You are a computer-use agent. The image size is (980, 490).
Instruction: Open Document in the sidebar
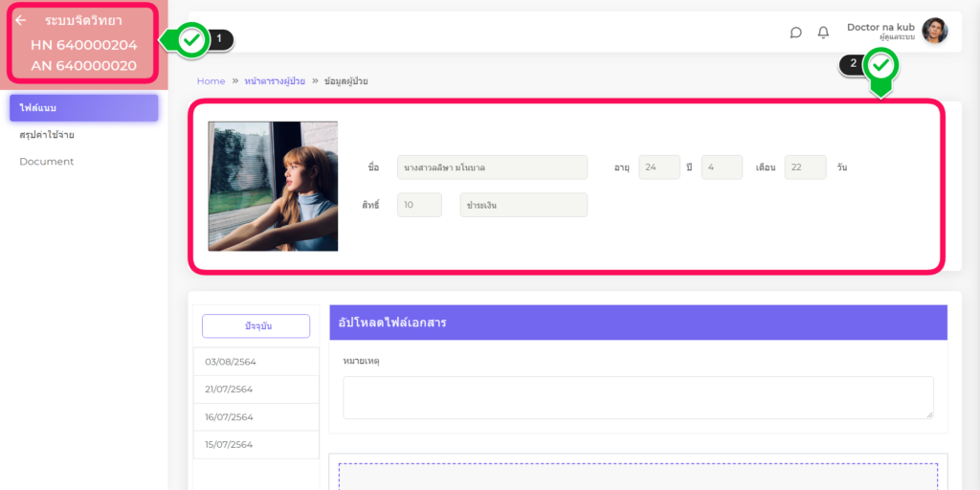coord(47,162)
